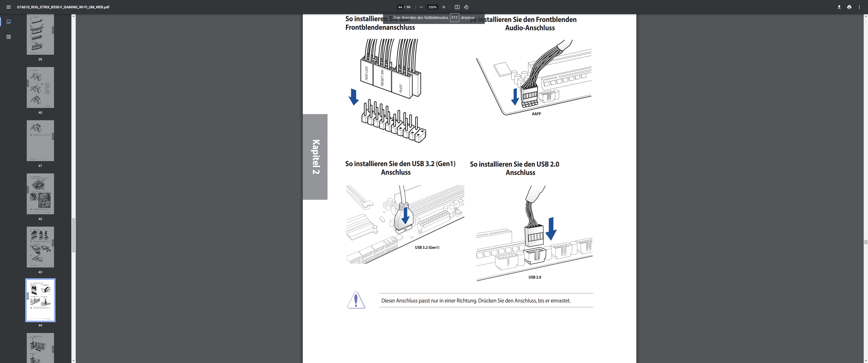This screenshot has width=868, height=363.
Task: Click the current page number field
Action: coord(400,7)
